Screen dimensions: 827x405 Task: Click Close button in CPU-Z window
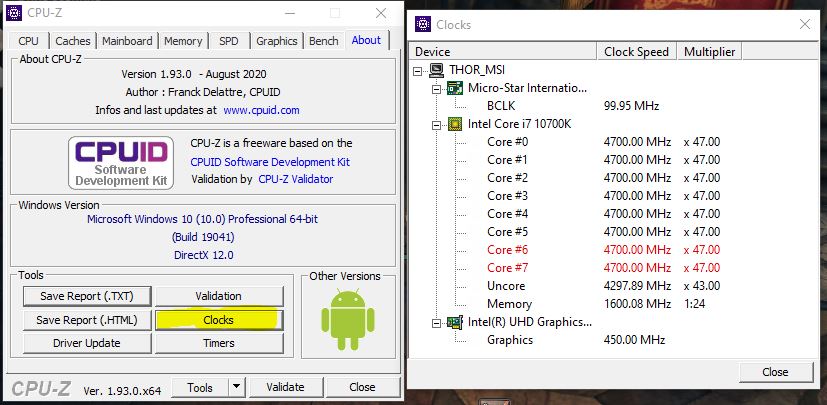point(362,387)
